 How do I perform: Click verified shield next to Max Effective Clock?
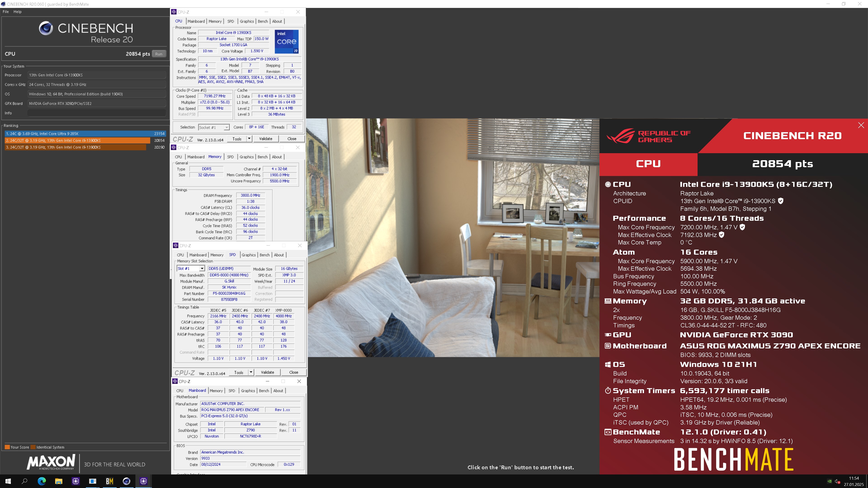(722, 235)
